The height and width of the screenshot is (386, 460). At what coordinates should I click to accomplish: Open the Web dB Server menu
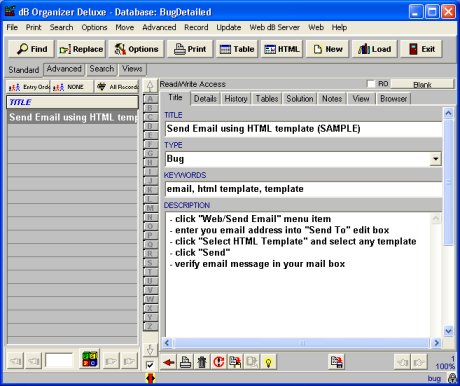click(274, 27)
